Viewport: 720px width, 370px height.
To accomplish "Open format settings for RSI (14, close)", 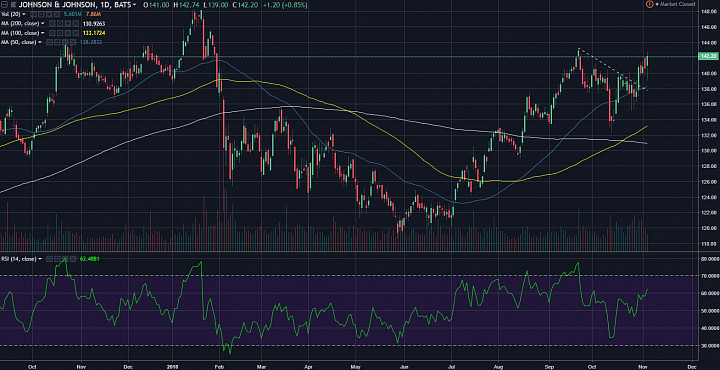I will (x=56, y=259).
